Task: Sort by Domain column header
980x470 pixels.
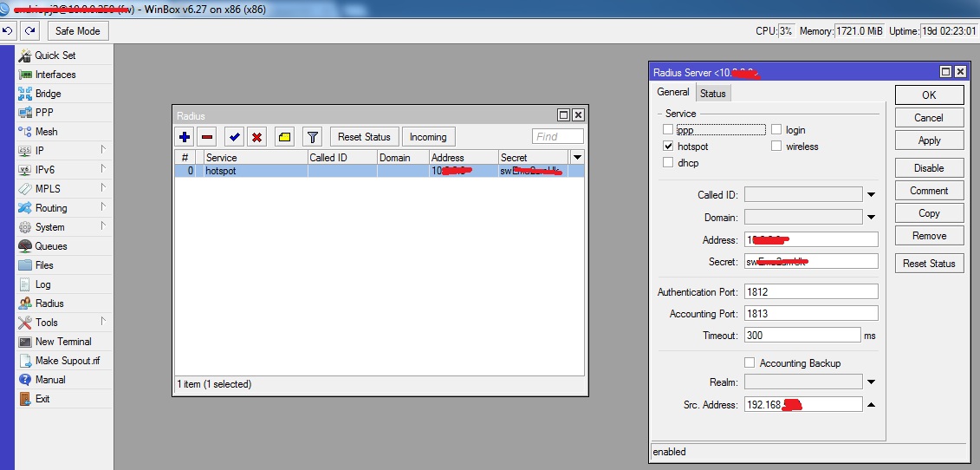Action: (x=403, y=157)
